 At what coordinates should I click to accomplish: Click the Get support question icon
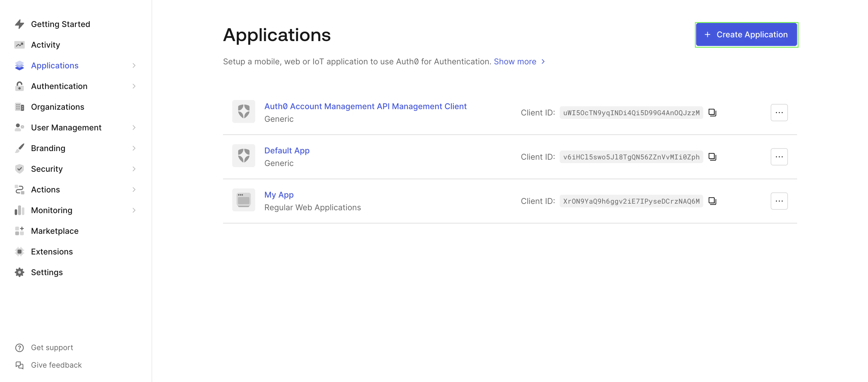[x=20, y=347]
